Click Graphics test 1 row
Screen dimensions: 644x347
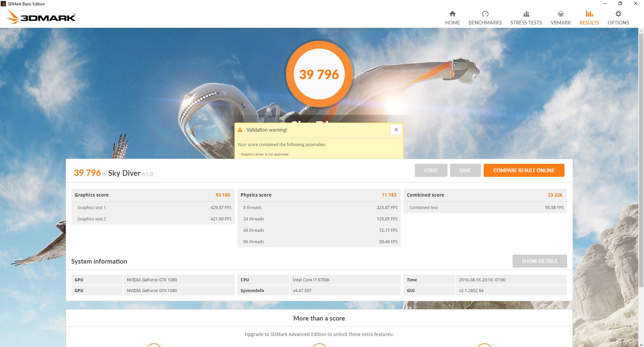coord(153,207)
